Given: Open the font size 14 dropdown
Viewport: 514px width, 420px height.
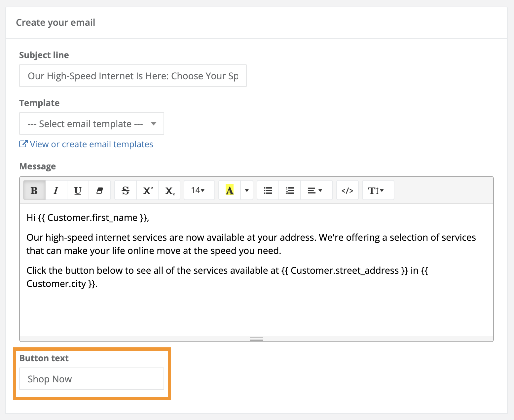Looking at the screenshot, I should 198,191.
